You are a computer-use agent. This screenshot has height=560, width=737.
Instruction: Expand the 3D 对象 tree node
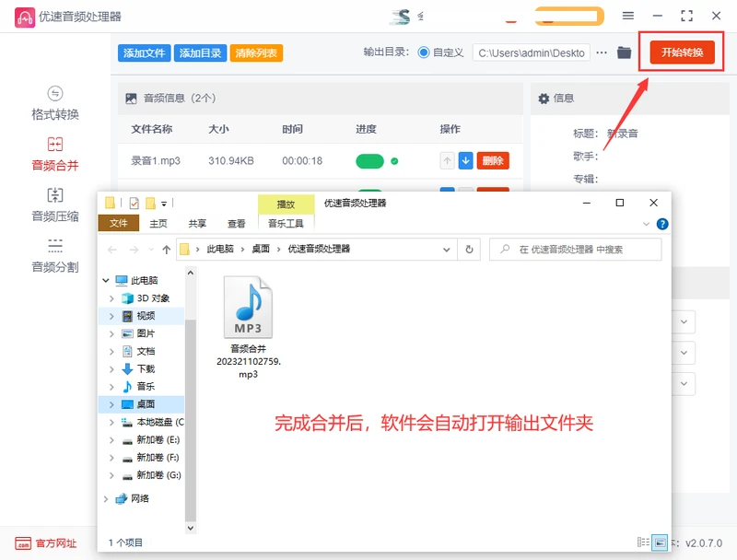point(111,298)
